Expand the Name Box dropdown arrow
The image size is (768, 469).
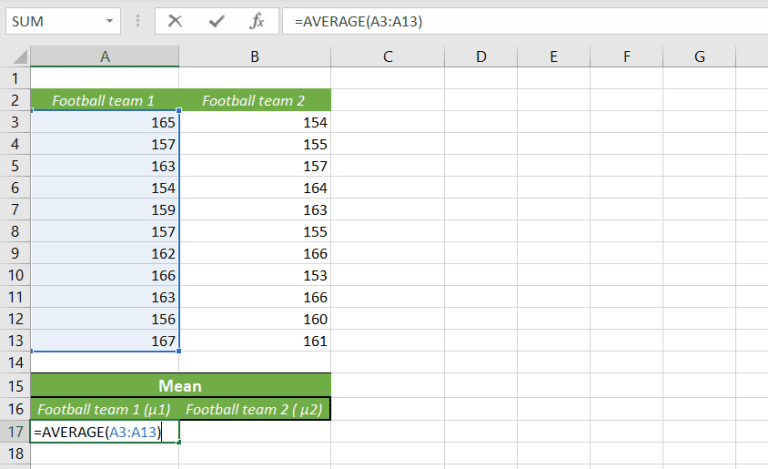click(x=107, y=21)
